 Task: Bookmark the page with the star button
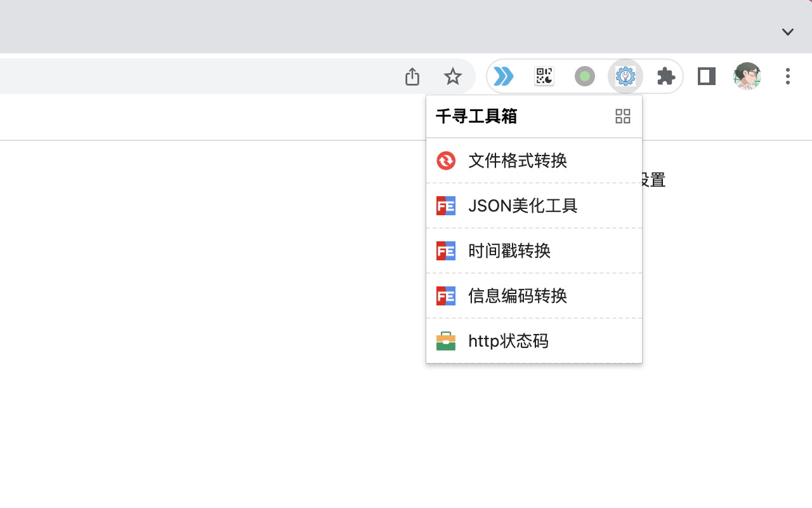coord(453,76)
